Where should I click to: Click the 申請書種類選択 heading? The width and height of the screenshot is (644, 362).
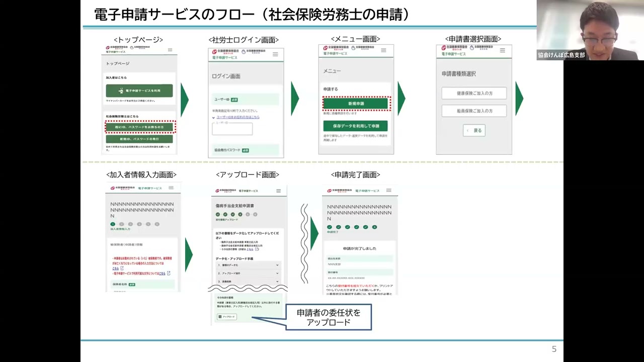pos(459,74)
